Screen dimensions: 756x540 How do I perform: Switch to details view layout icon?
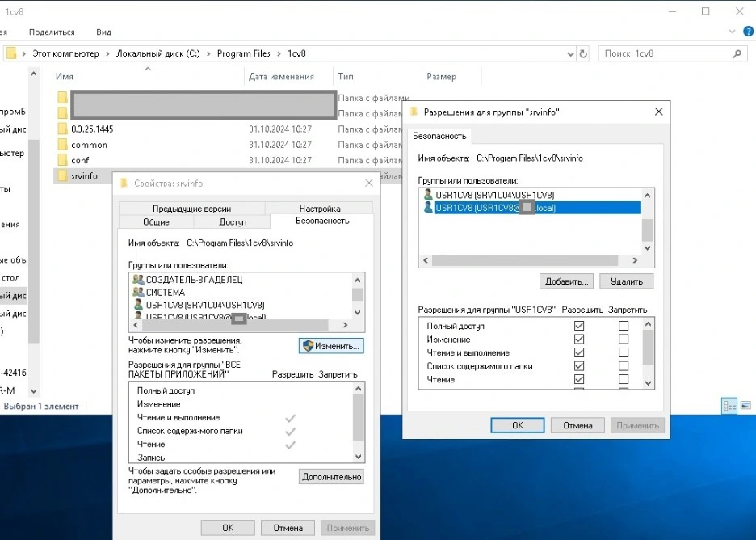(729, 406)
